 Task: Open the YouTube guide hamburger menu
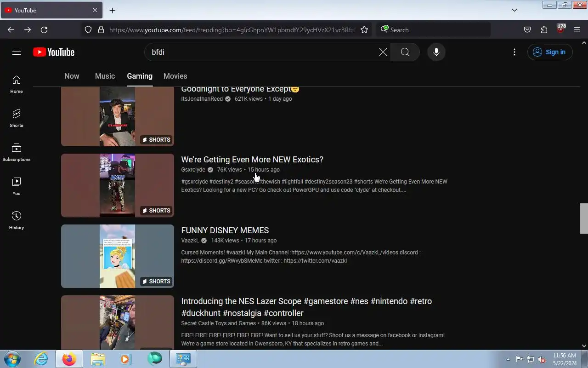click(x=17, y=52)
